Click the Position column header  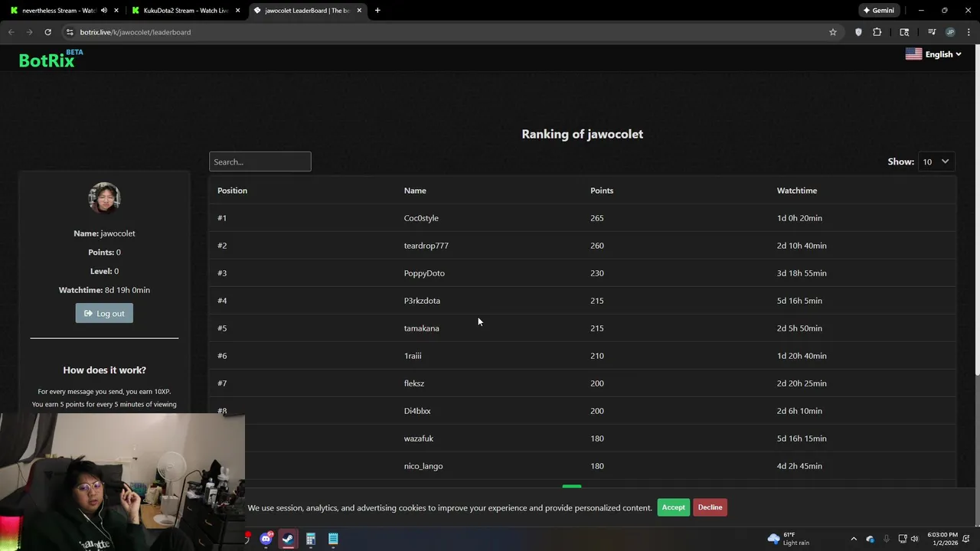click(x=232, y=191)
